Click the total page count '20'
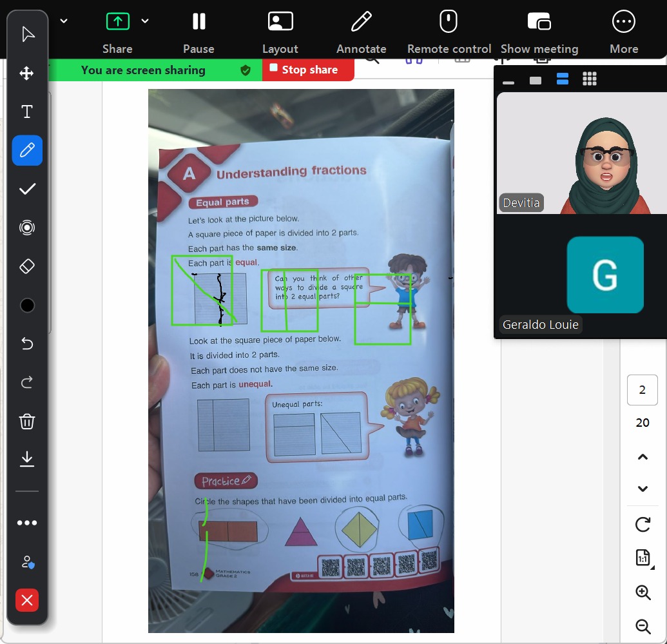The width and height of the screenshot is (667, 644). tap(643, 423)
